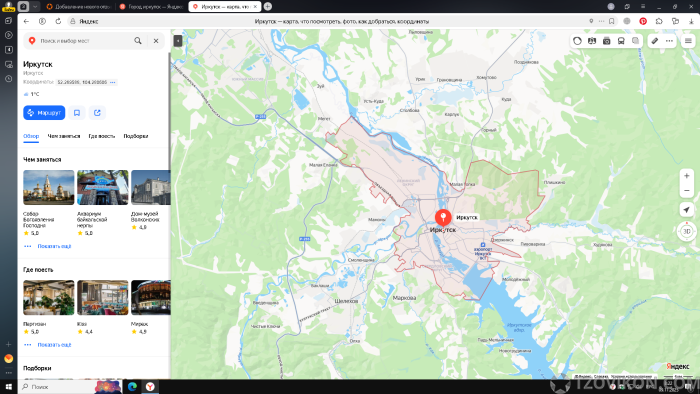Viewport: 700px width, 394px height.
Task: Click the red Иркутск map pin
Action: click(443, 218)
